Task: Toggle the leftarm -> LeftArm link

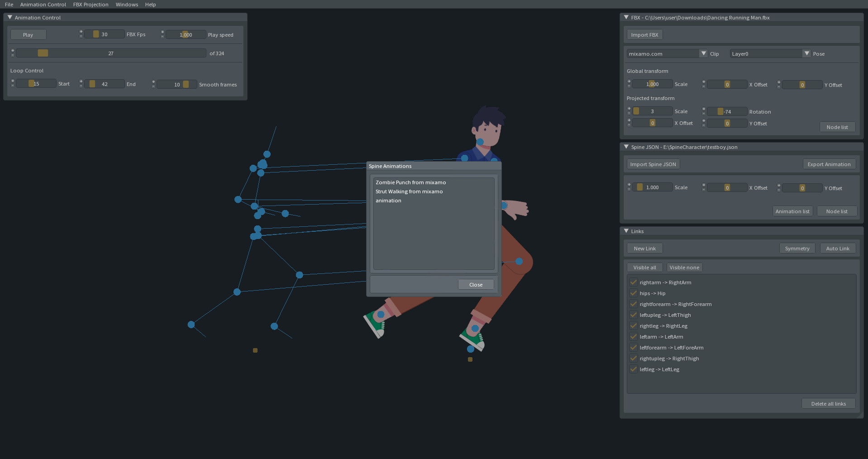Action: click(633, 336)
